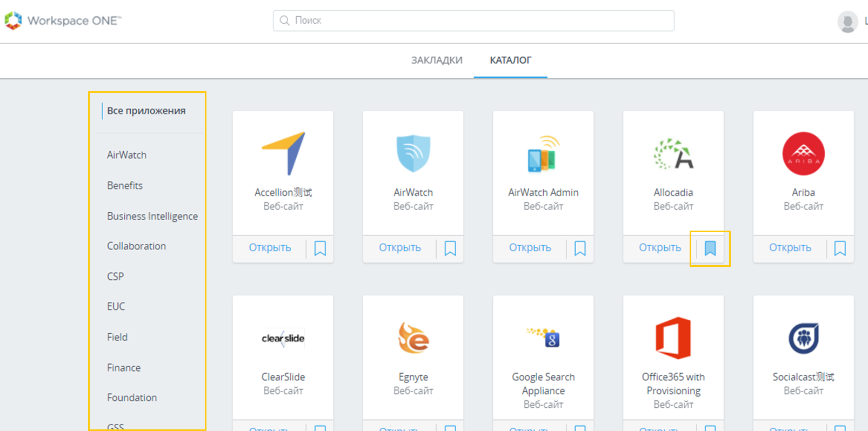The image size is (868, 431).
Task: Select the Foundation category
Action: pos(132,398)
